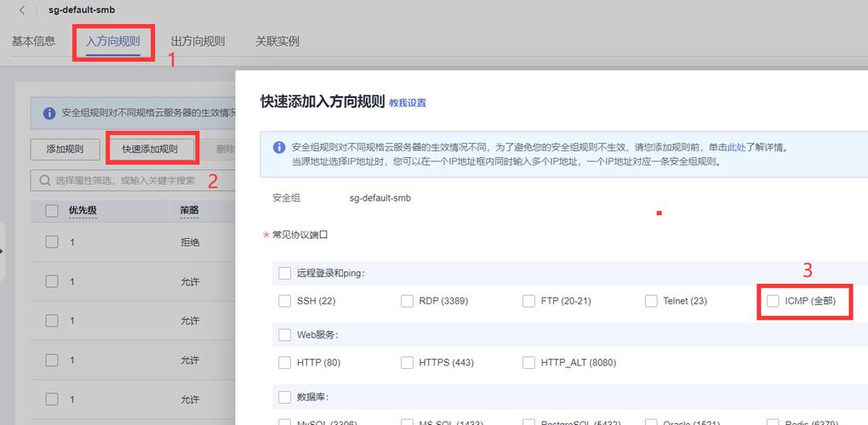Click the blue info icon in the dialog notice
Image resolution: width=868 pixels, height=425 pixels.
(x=280, y=148)
